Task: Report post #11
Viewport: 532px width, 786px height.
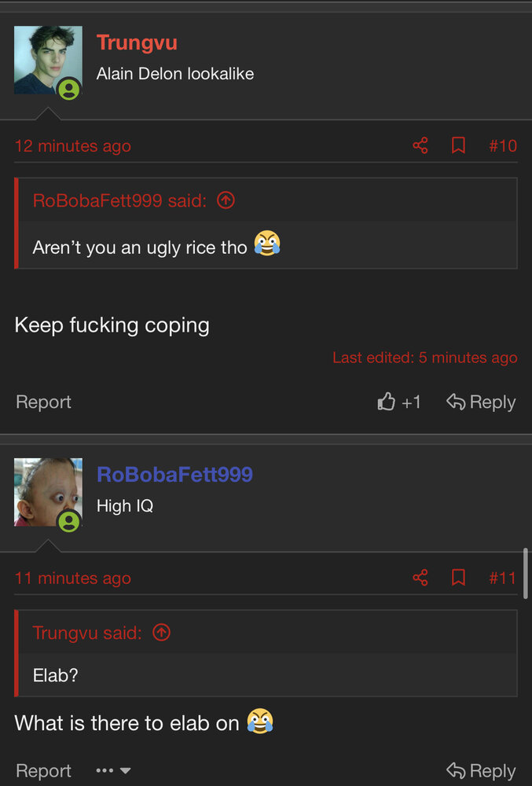Action: (43, 770)
